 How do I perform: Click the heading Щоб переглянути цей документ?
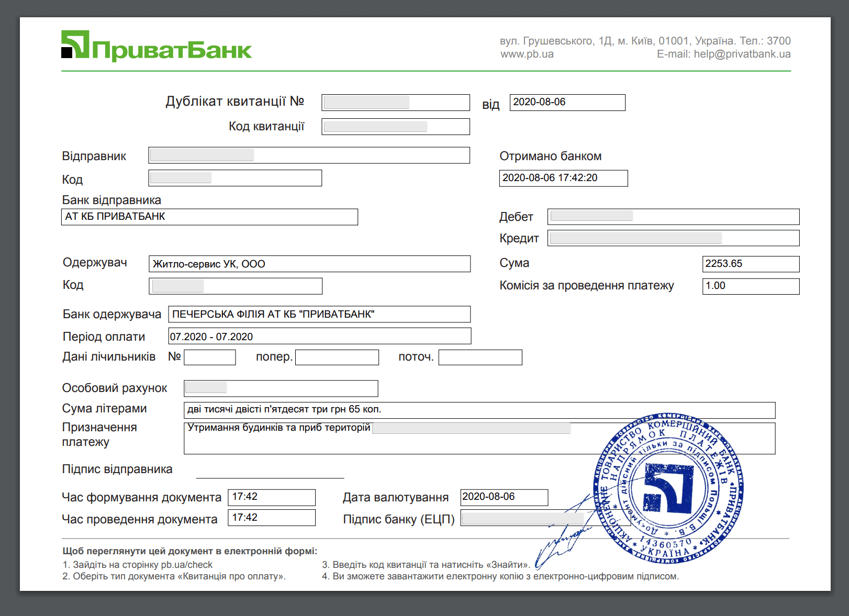189,551
